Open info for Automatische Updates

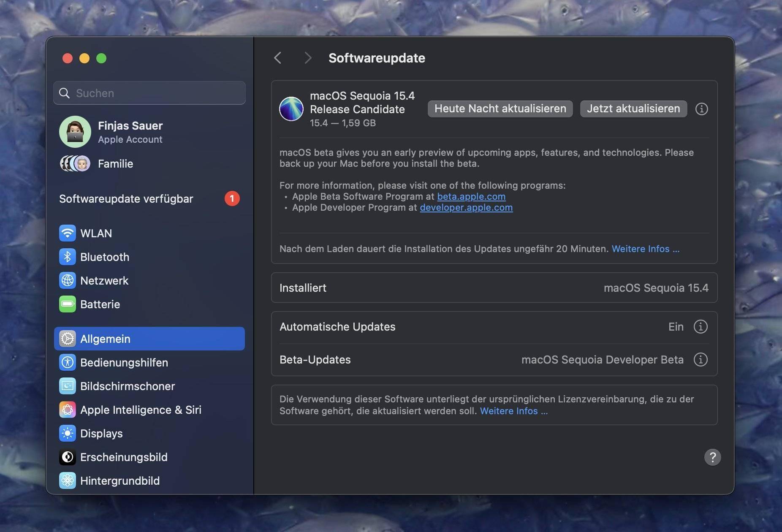point(701,326)
